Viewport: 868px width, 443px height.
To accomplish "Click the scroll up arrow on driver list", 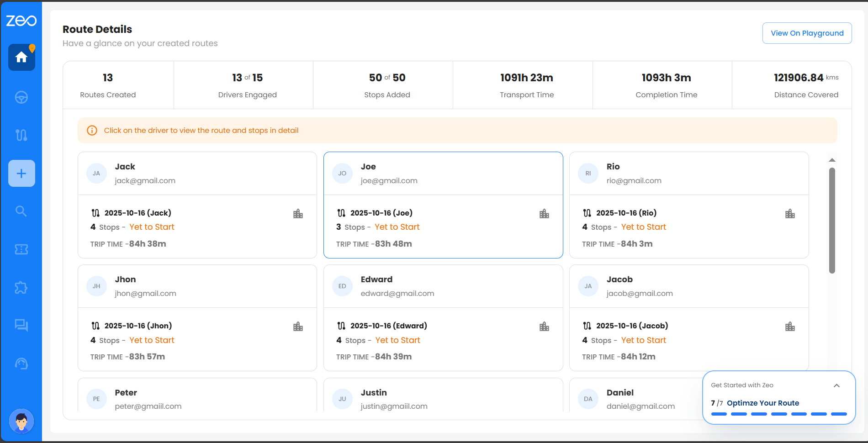I will (x=832, y=160).
